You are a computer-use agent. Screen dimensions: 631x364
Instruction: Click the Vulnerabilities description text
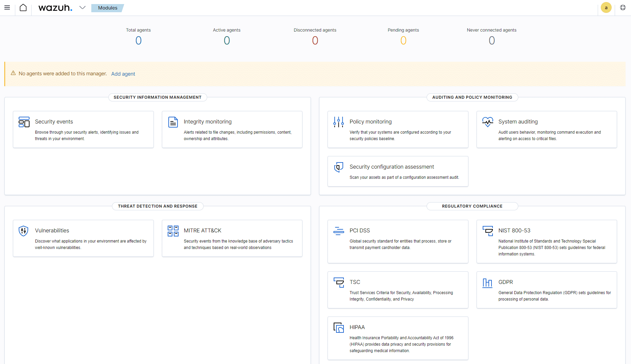91,244
